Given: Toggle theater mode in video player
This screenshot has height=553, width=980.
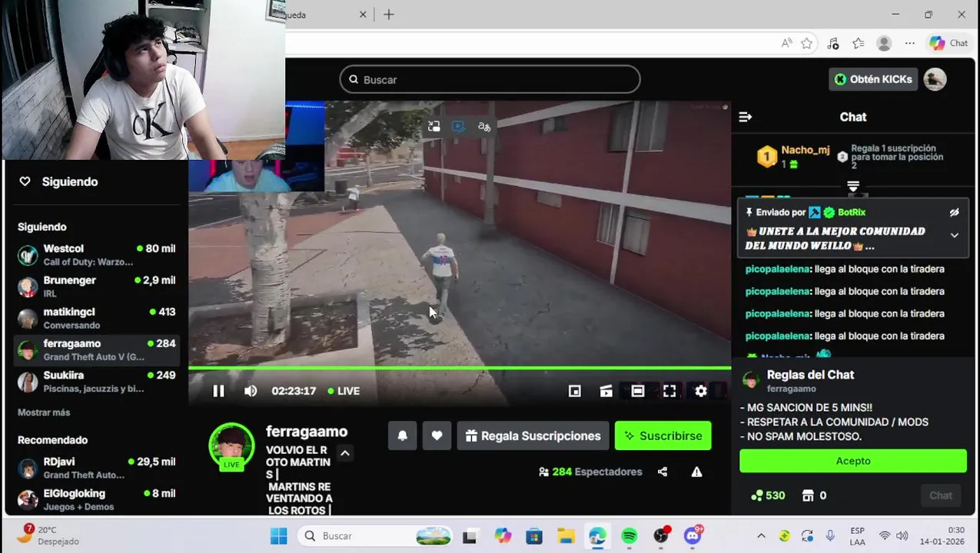Looking at the screenshot, I should click(x=638, y=391).
